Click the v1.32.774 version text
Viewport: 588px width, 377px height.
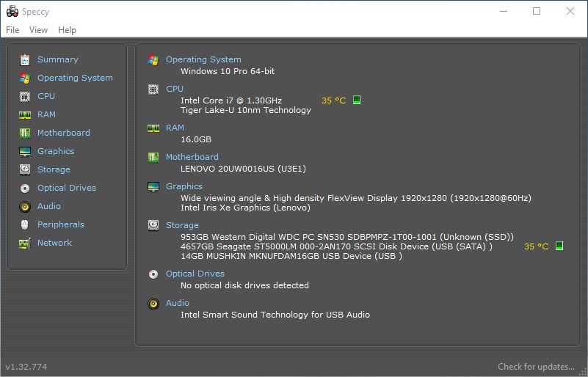point(26,367)
